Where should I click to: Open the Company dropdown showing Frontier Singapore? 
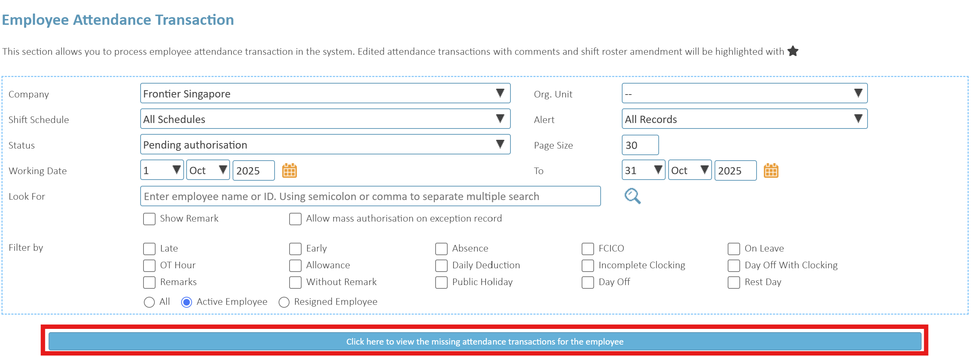[x=325, y=93]
